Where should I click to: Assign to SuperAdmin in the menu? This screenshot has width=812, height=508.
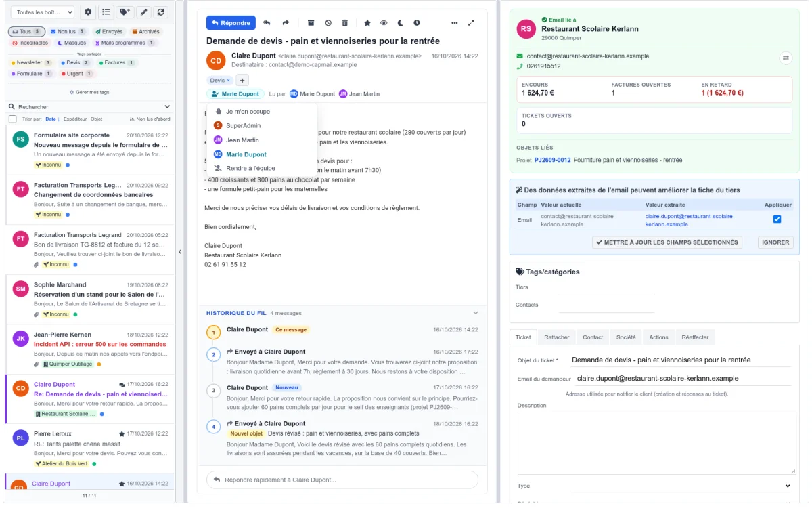[262, 125]
